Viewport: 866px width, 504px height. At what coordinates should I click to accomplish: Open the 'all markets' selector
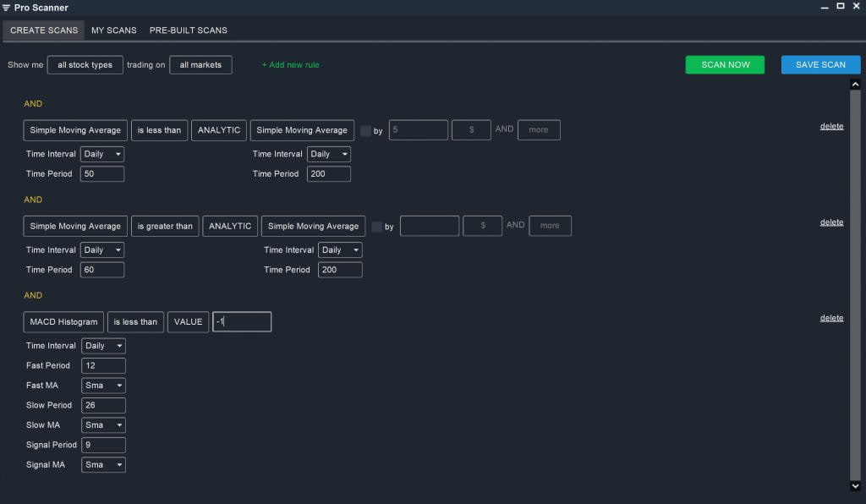click(x=200, y=64)
